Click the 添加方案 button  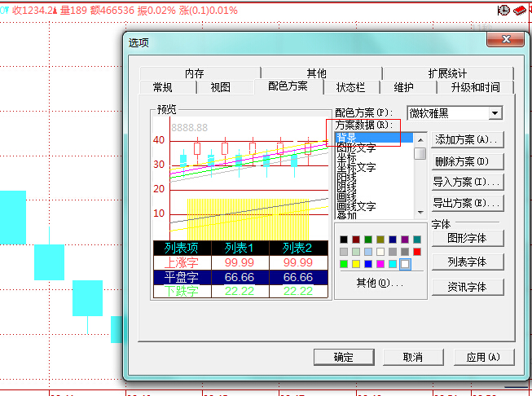coord(467,140)
